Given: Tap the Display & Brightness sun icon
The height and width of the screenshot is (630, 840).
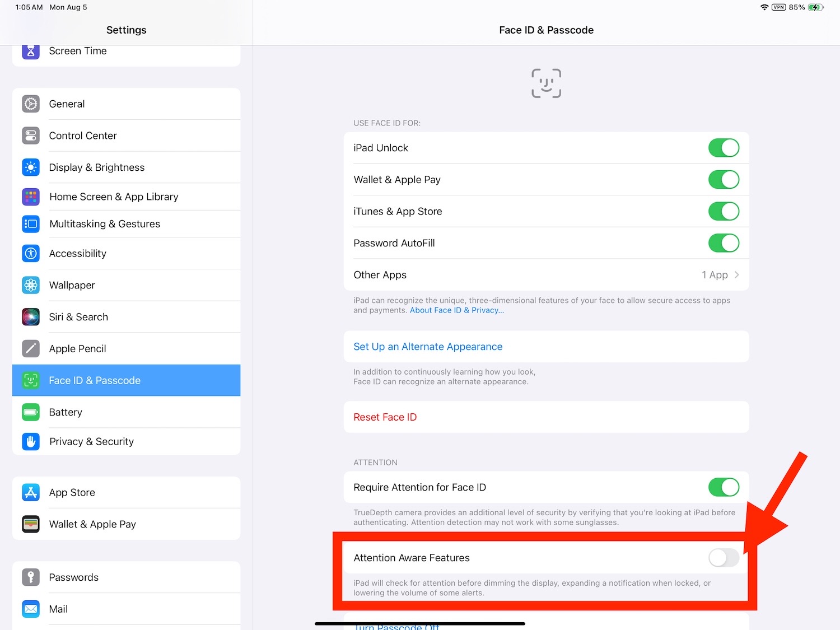Looking at the screenshot, I should coord(31,167).
